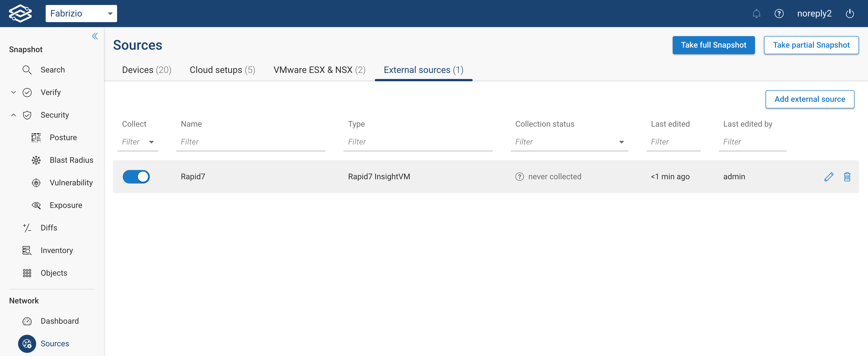Open Blast Radius analysis
The height and width of the screenshot is (356, 868).
[36, 160]
